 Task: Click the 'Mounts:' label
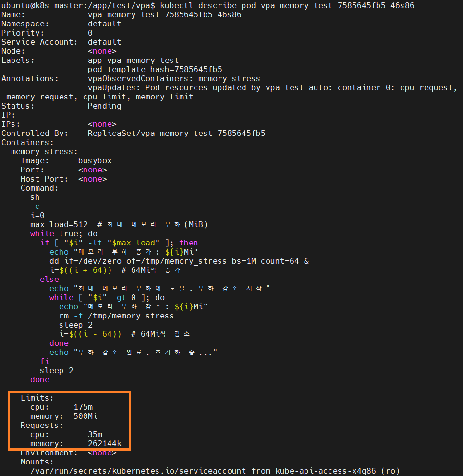37,462
